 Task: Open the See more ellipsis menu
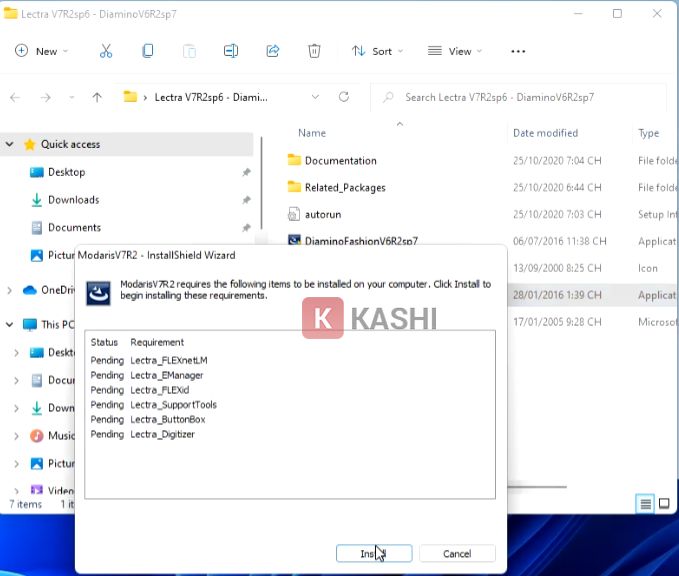tap(518, 51)
